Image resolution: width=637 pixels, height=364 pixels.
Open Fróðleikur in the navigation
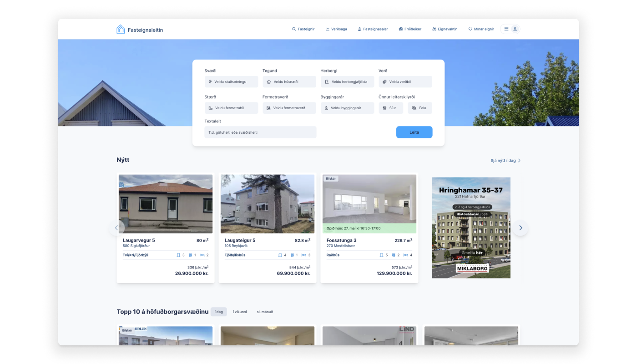pos(410,29)
